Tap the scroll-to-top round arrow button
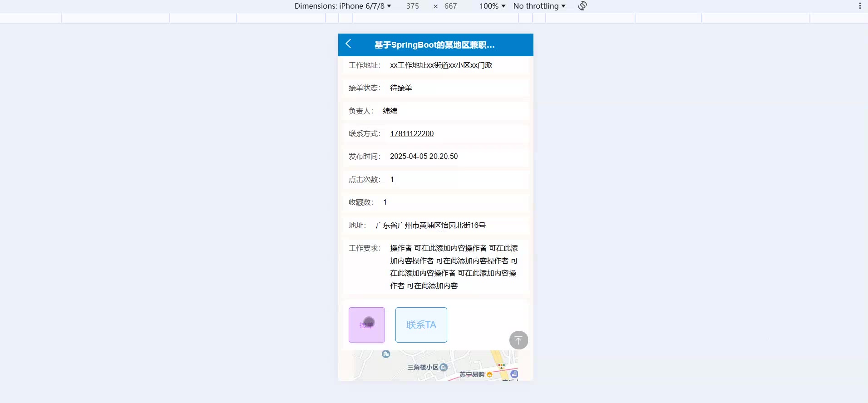 click(x=518, y=340)
